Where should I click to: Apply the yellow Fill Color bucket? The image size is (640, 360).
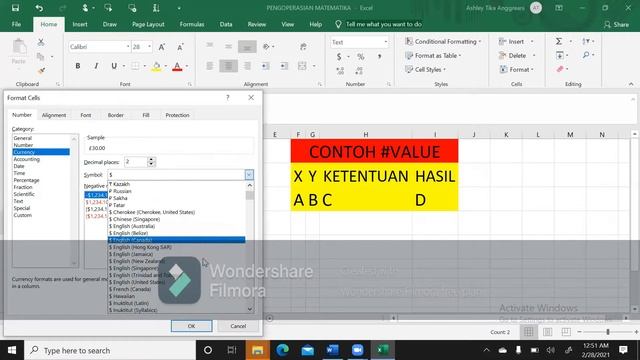pos(156,66)
